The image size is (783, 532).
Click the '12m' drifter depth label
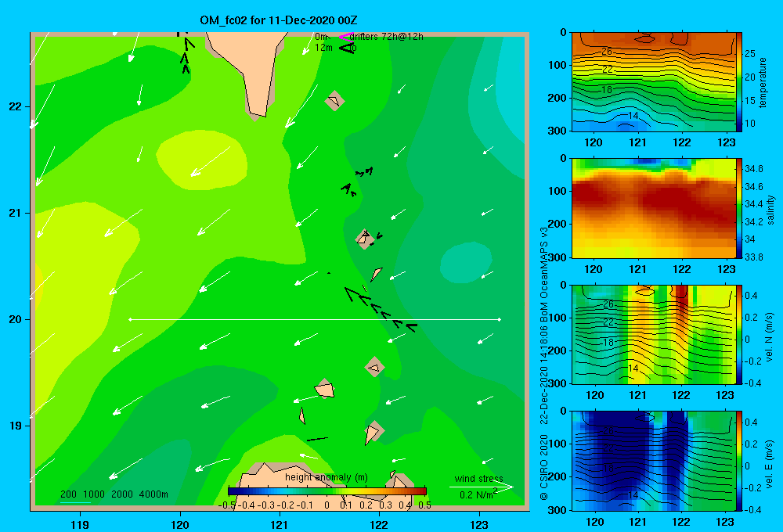coord(323,48)
